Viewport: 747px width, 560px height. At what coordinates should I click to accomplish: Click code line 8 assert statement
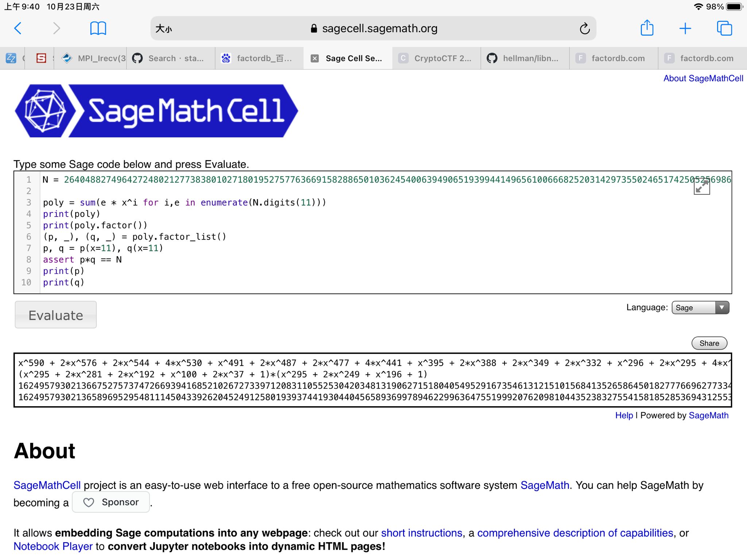point(82,260)
